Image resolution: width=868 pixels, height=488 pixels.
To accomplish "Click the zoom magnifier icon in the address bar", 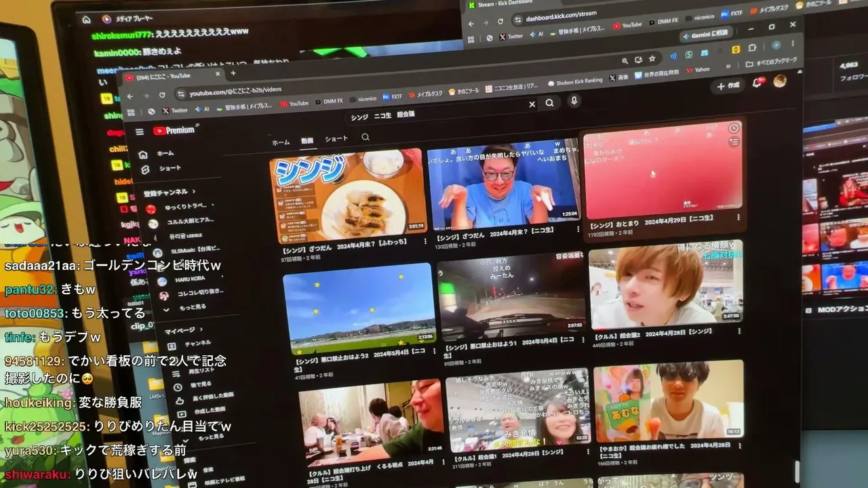I will click(623, 60).
